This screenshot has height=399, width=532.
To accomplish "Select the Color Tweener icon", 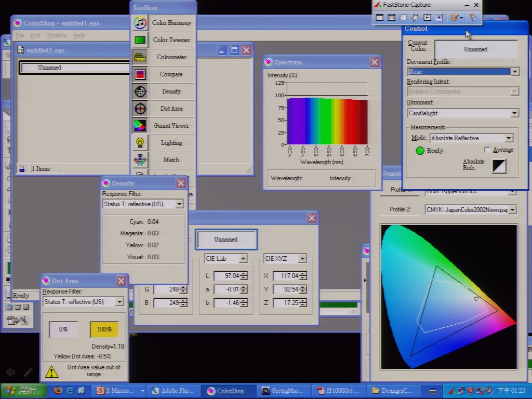I will 140,40.
